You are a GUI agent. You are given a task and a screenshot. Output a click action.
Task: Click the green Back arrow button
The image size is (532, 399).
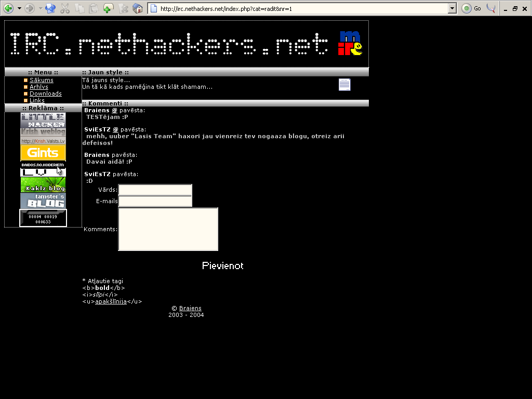(x=8, y=8)
